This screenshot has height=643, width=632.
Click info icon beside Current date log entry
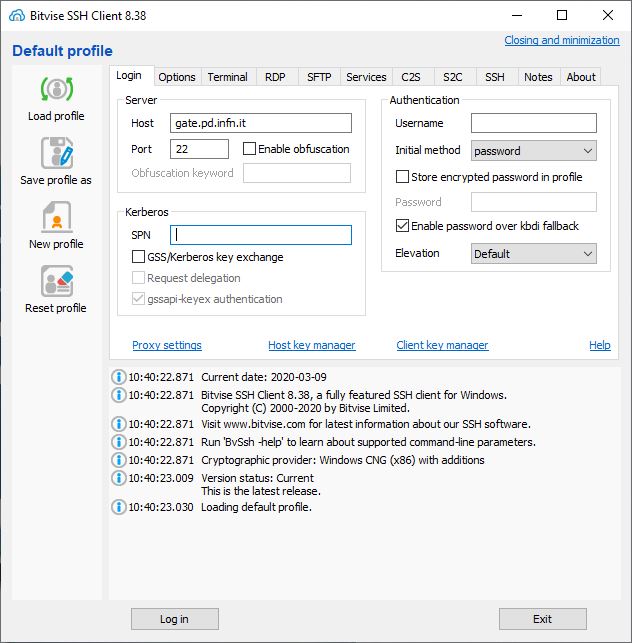point(119,377)
